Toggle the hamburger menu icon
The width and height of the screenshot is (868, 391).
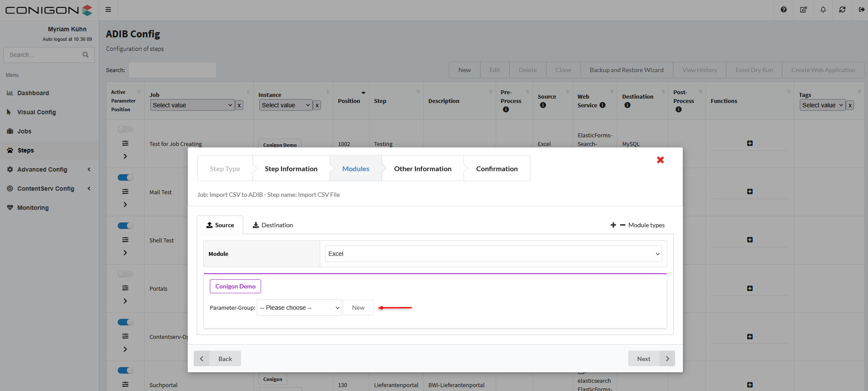[x=108, y=10]
